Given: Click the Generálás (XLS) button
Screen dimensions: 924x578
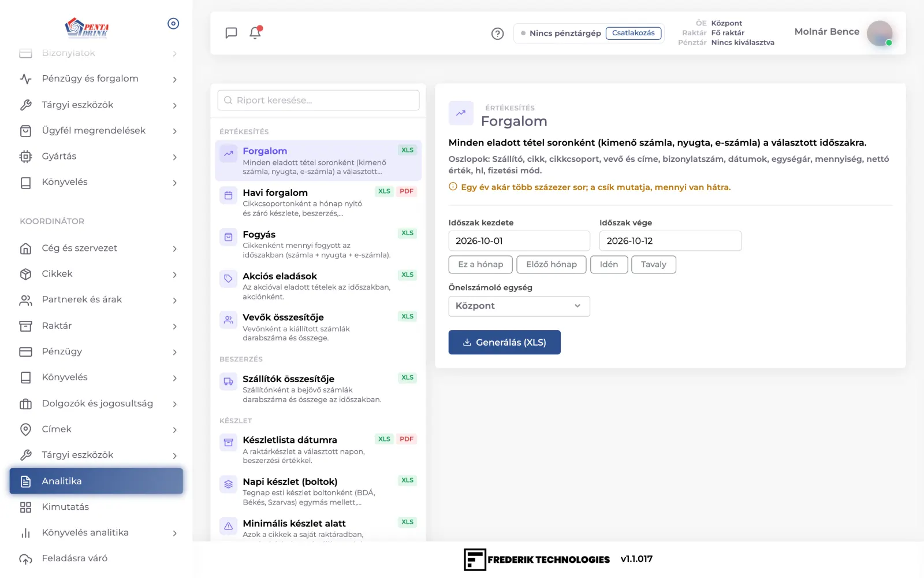Looking at the screenshot, I should pos(504,342).
